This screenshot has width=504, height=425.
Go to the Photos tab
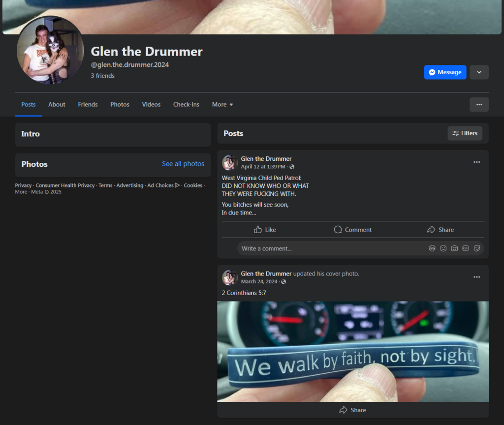coord(120,104)
